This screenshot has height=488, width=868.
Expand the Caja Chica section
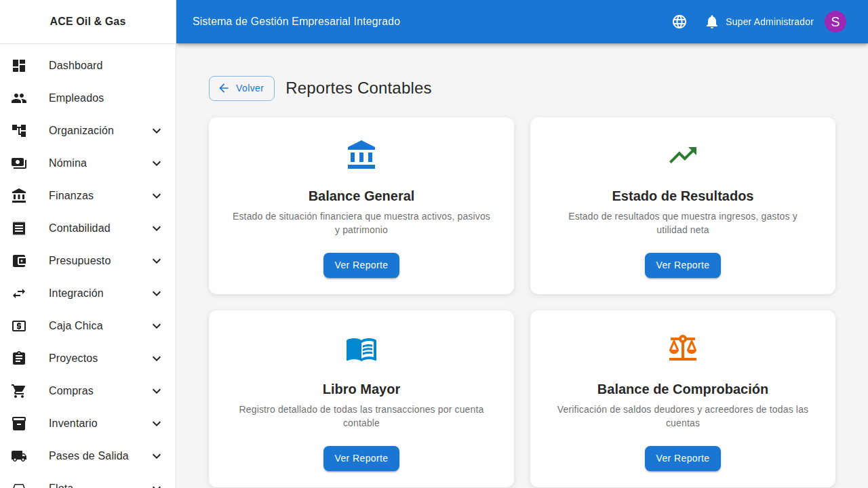point(157,326)
